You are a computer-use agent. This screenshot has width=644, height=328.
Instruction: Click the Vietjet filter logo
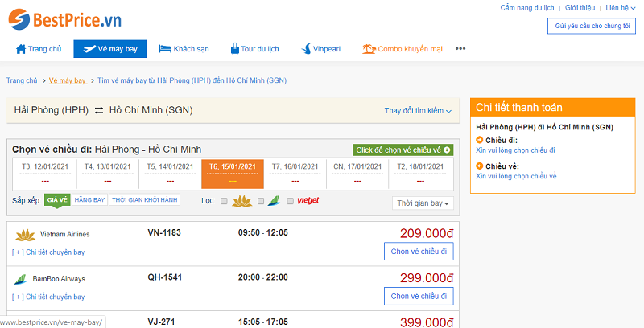pyautogui.click(x=308, y=200)
